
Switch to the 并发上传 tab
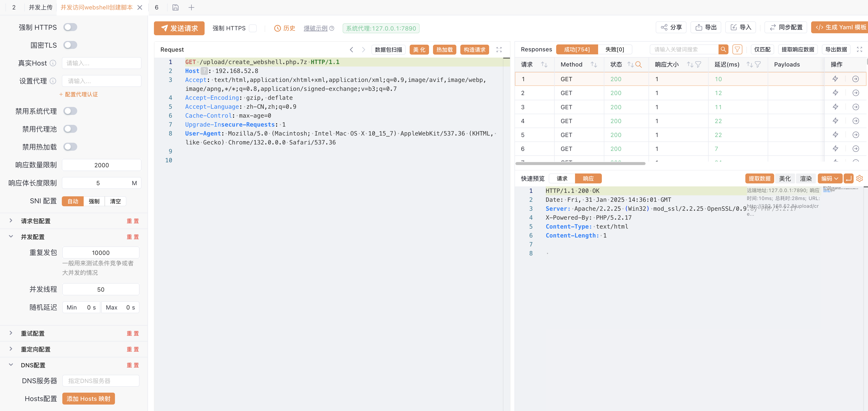point(40,7)
